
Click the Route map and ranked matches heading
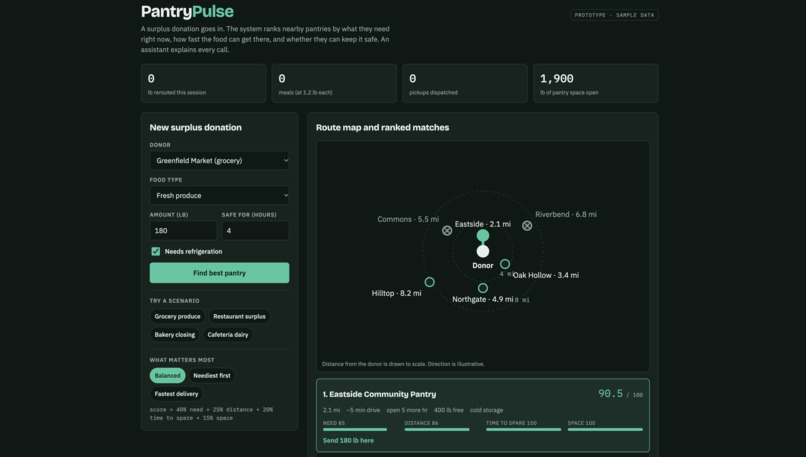pyautogui.click(x=382, y=127)
